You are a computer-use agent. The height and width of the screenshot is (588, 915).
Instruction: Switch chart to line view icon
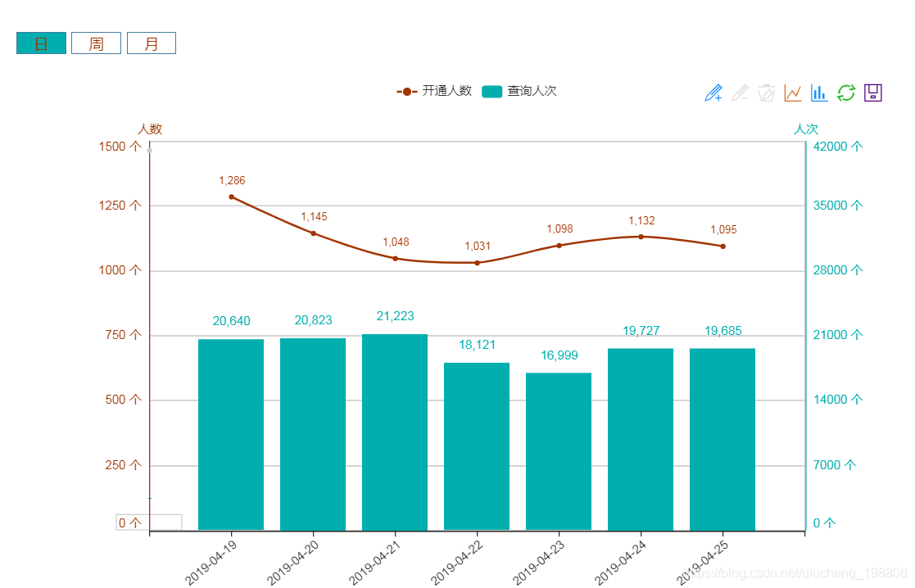pos(792,93)
